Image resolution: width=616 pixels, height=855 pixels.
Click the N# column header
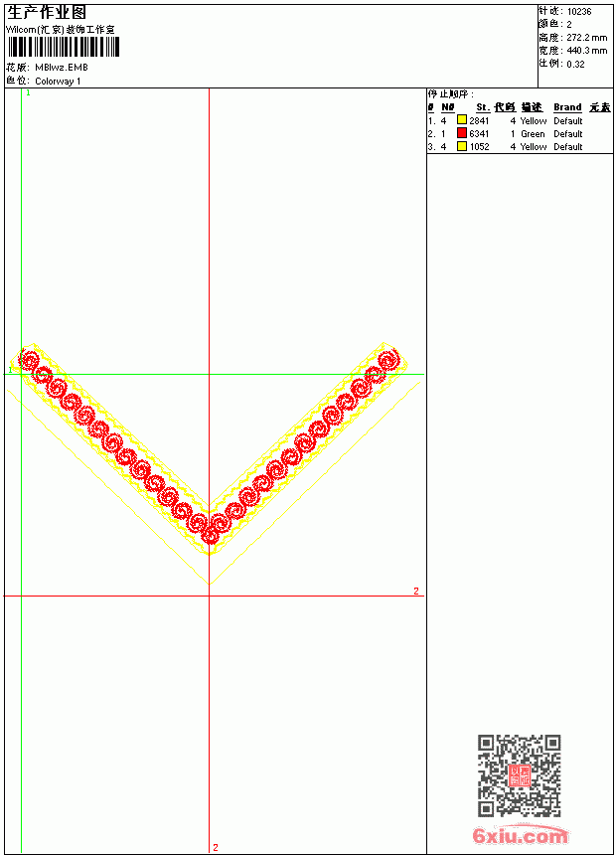[x=447, y=107]
